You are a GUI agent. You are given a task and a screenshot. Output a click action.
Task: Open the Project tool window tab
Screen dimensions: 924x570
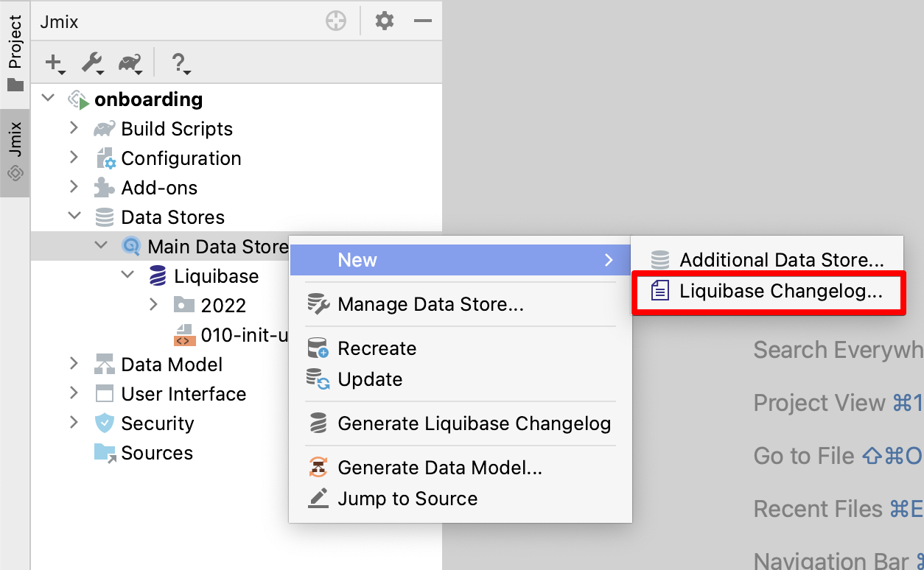15,53
